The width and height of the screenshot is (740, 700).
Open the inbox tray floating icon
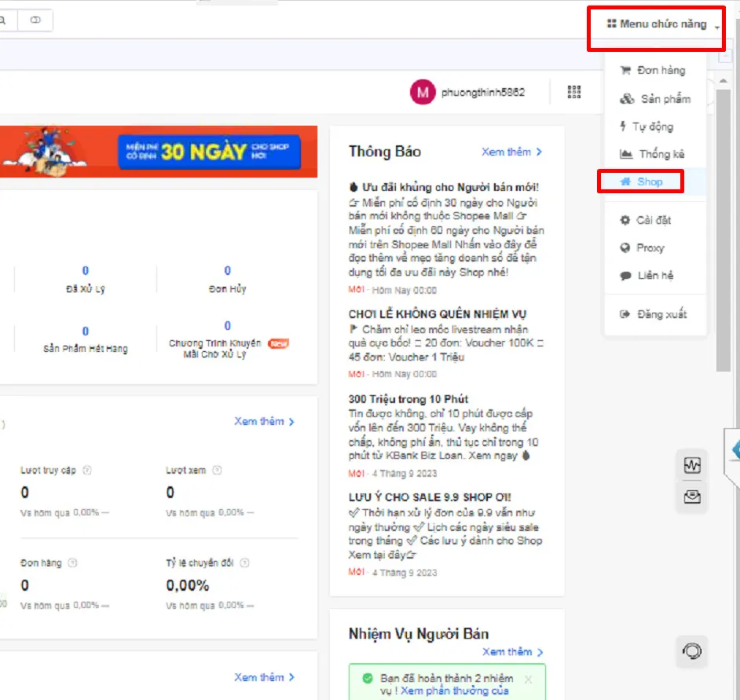692,497
